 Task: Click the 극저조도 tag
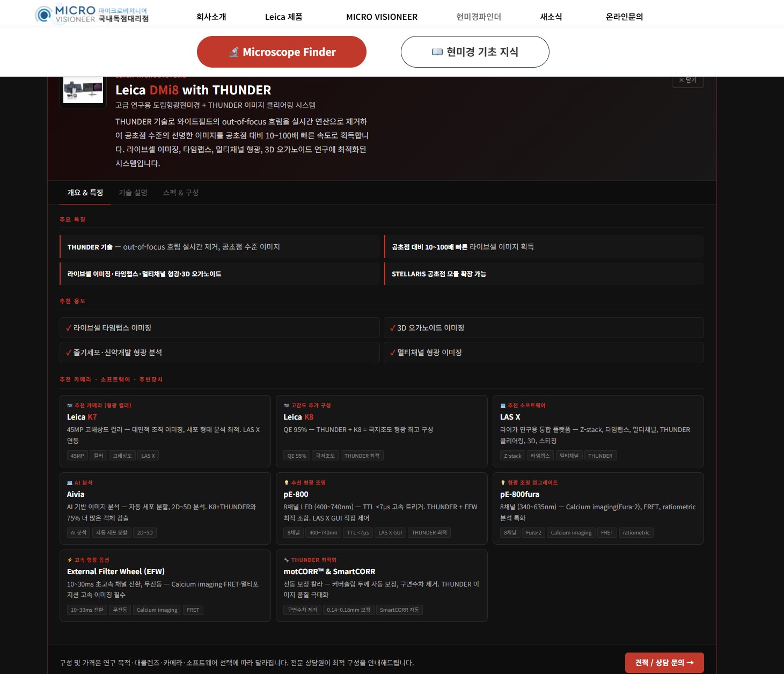coord(325,456)
